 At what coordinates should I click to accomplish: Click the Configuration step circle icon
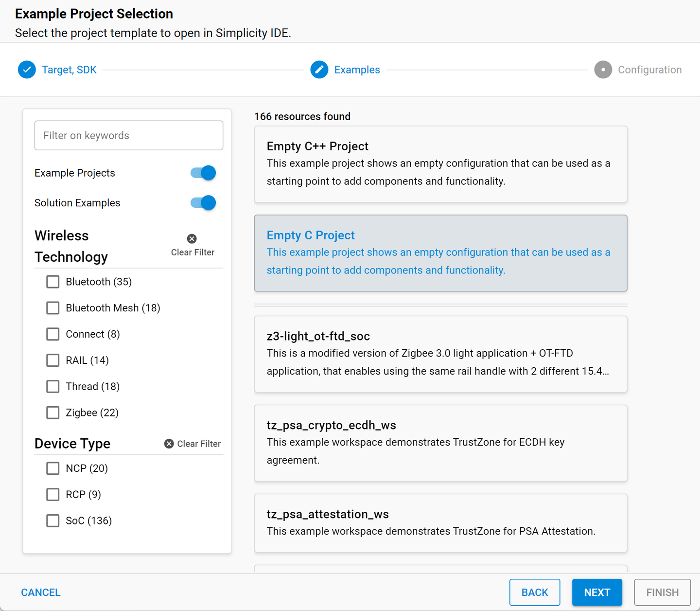pyautogui.click(x=603, y=70)
